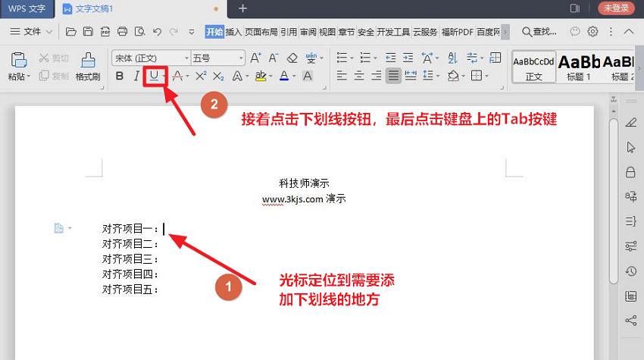Open numbered list style dropdown
This screenshot has width=644, height=360.
[x=375, y=58]
